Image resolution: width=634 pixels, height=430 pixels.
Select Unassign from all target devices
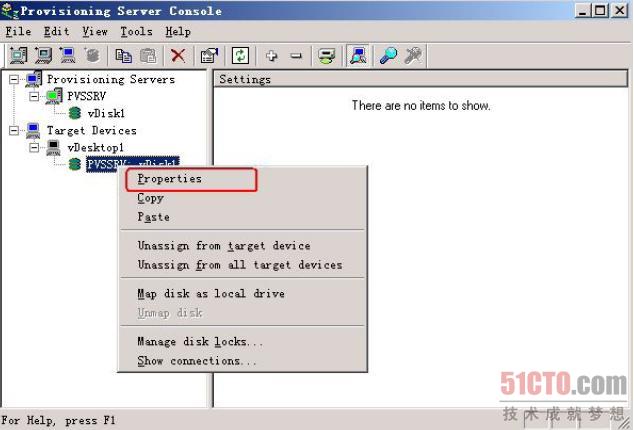[x=243, y=265]
